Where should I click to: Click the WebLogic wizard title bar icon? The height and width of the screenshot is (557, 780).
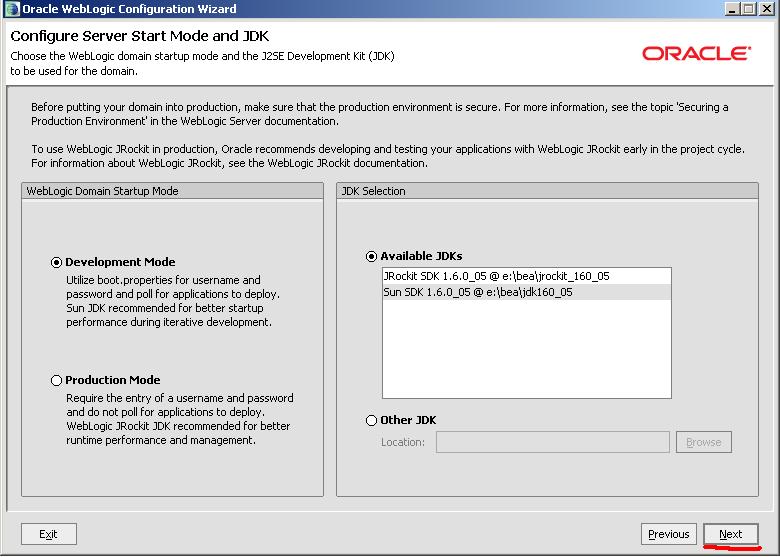point(12,9)
